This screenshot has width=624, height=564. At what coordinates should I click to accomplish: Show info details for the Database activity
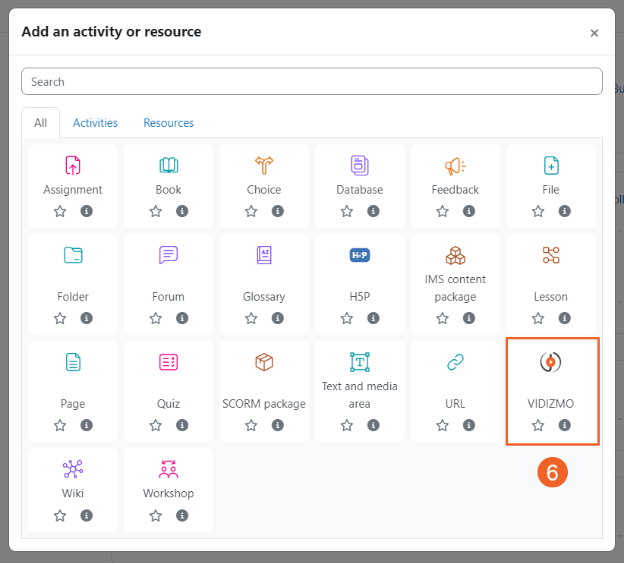point(373,211)
